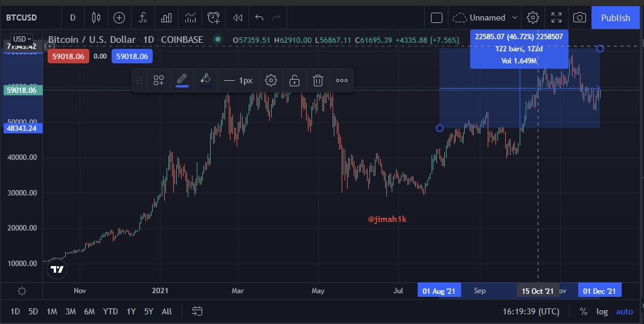Click the blue 59018.06 buy button
Viewport: 644px width, 324px height.
pyautogui.click(x=132, y=56)
